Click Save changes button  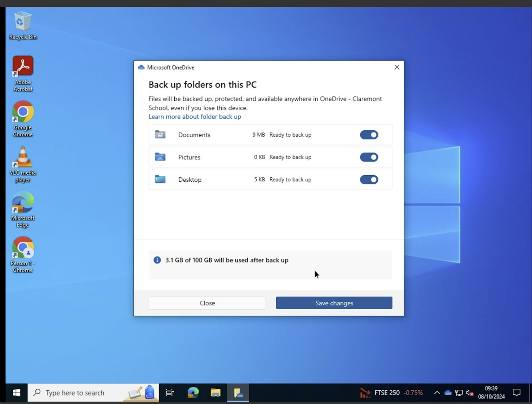coord(334,303)
